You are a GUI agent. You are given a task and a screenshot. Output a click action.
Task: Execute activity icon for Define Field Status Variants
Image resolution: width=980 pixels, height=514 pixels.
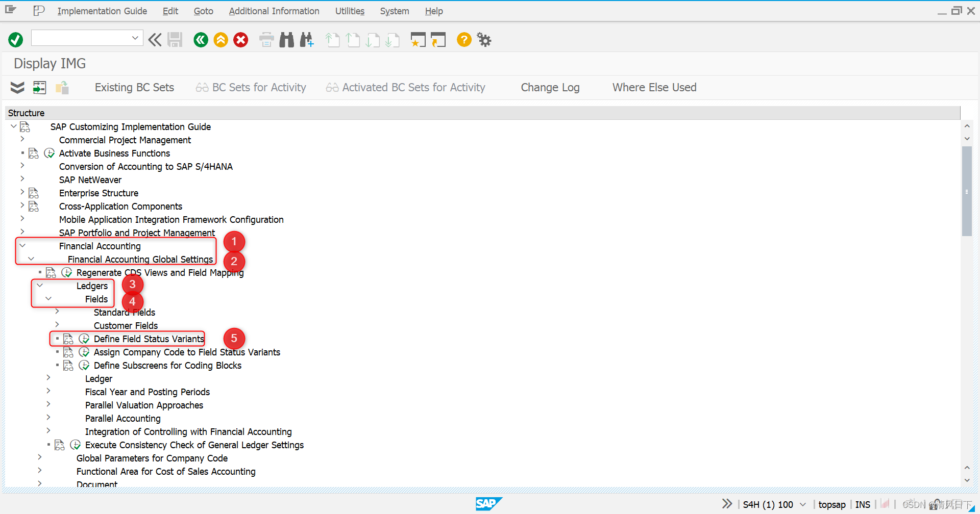[x=84, y=339]
